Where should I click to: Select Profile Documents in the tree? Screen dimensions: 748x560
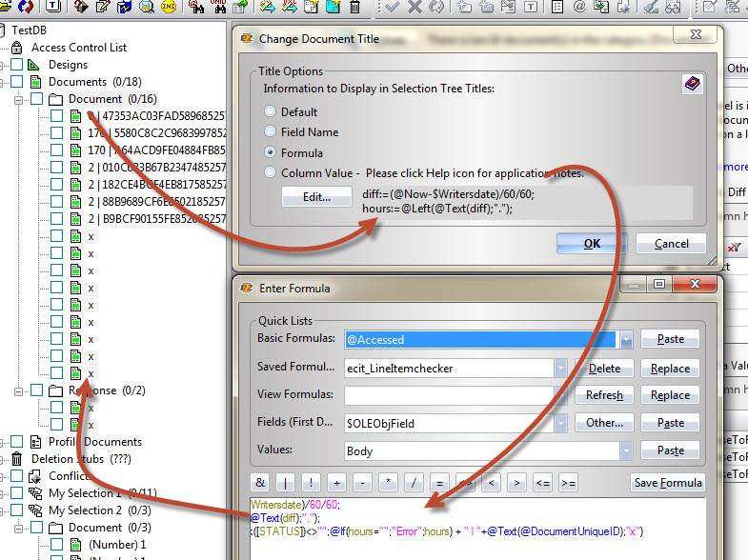click(94, 442)
